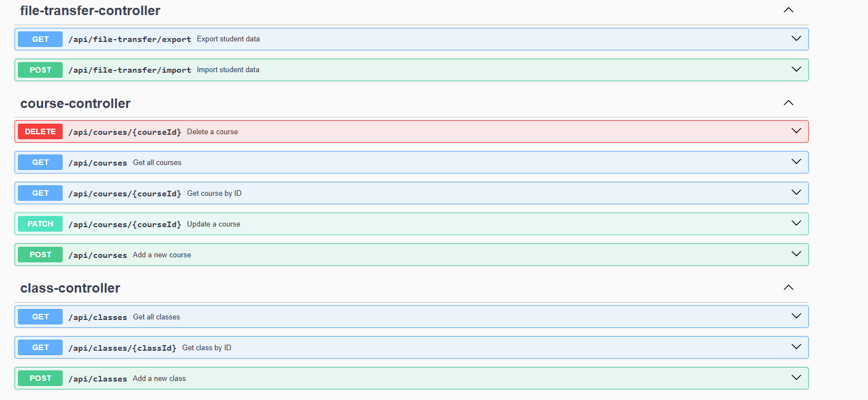The width and height of the screenshot is (868, 400).
Task: Click GET badge for Get all classes
Action: 40,317
